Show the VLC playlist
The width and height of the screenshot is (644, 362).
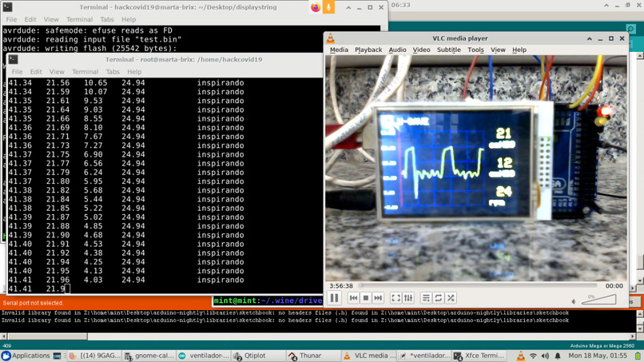[426, 298]
